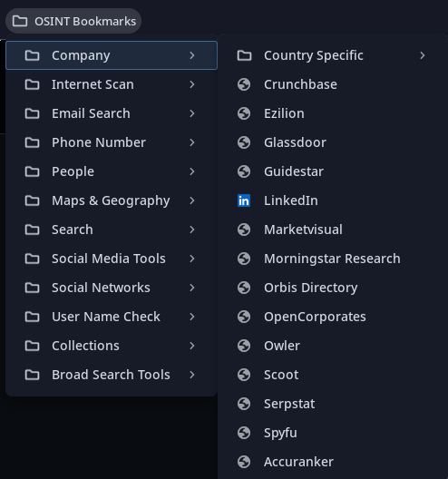This screenshot has height=479, width=448.
Task: Open the Orbis Directory bookmark
Action: pyautogui.click(x=333, y=288)
